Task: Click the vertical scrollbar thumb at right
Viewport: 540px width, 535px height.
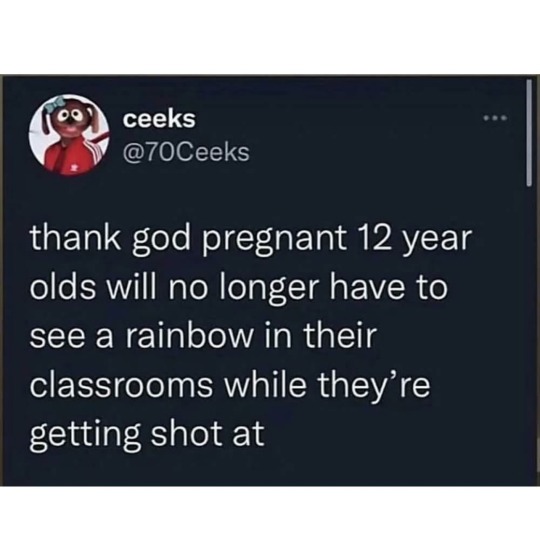Action: tap(529, 133)
